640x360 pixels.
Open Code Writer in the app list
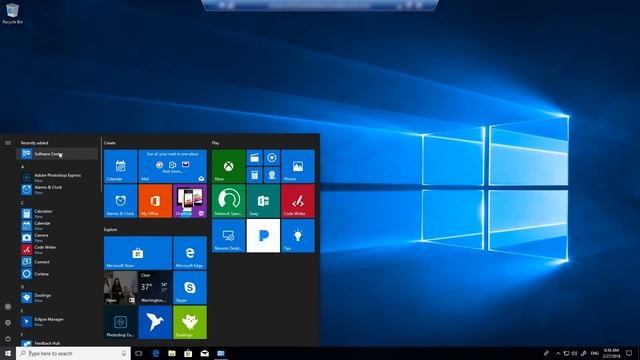57,249
